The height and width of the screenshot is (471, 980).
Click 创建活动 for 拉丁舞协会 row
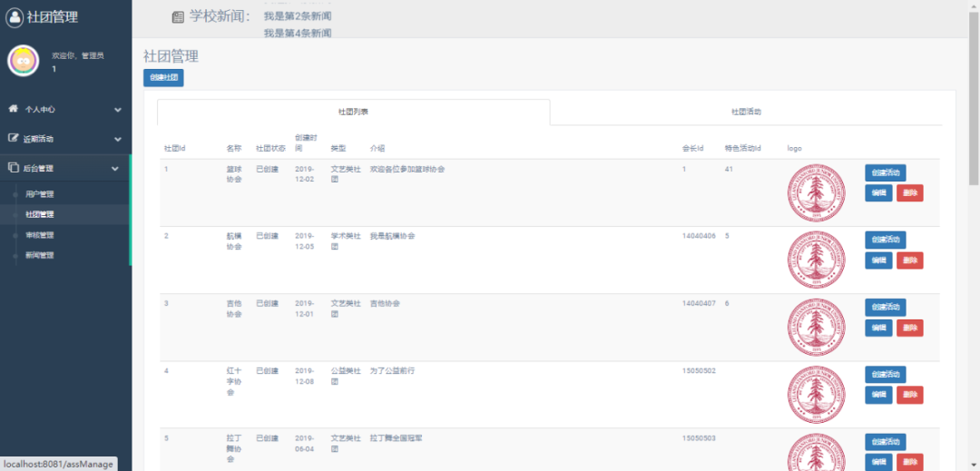point(886,442)
